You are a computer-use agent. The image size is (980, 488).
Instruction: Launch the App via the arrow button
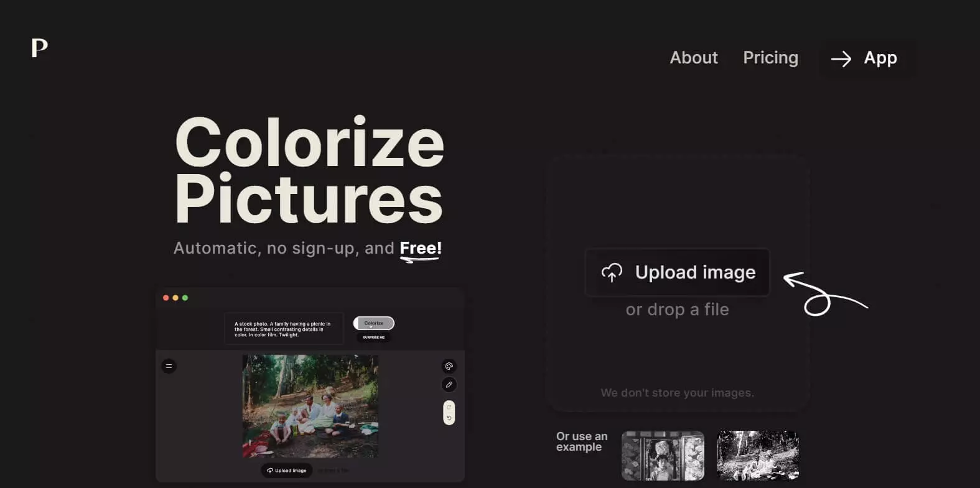866,58
